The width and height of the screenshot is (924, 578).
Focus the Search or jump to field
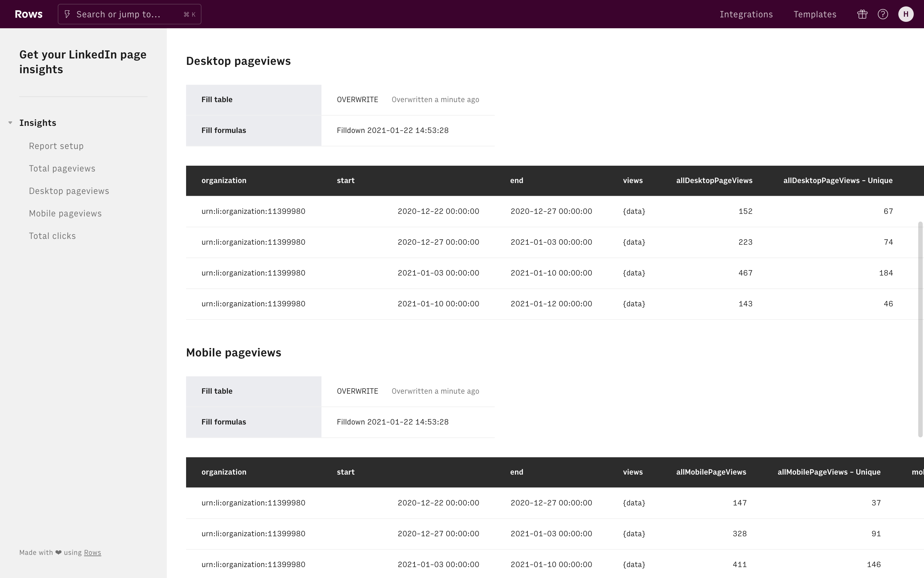[x=129, y=14]
